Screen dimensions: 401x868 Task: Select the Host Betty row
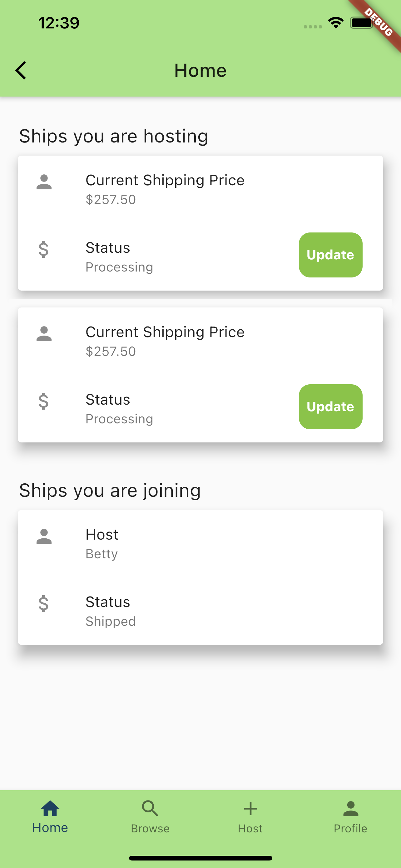pos(200,543)
